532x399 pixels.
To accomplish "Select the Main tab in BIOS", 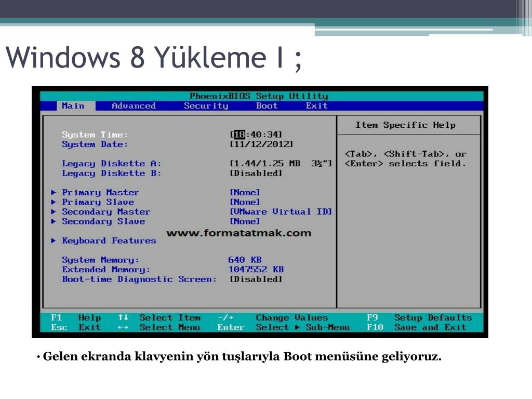I will tap(76, 106).
